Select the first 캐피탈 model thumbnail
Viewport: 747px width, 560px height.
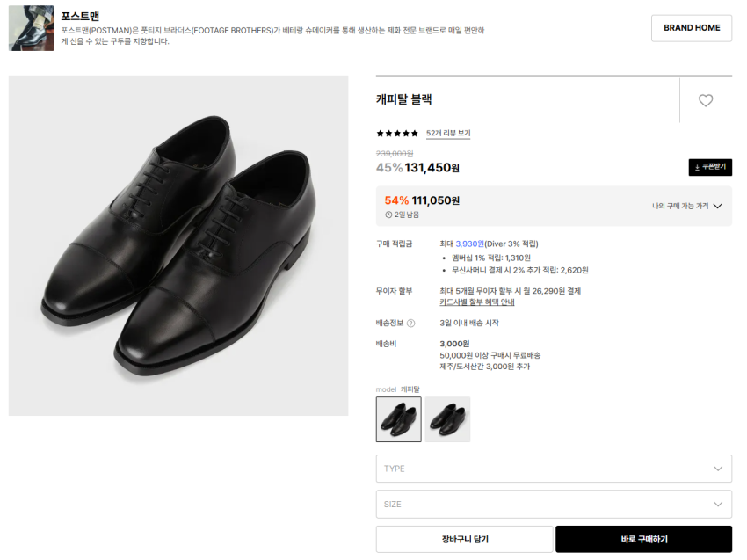pyautogui.click(x=398, y=419)
